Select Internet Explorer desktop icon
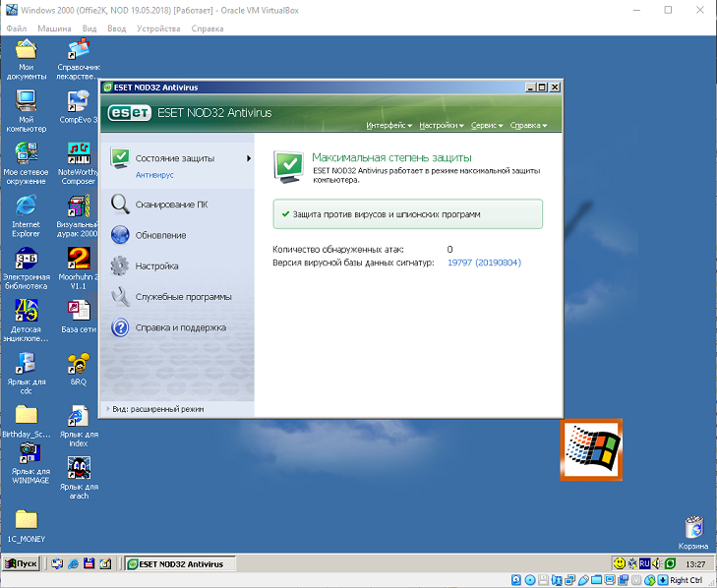 pos(27,216)
